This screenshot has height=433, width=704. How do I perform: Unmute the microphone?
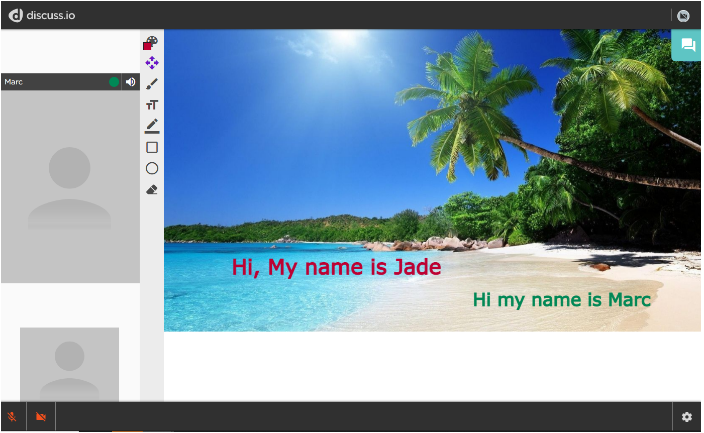13,417
